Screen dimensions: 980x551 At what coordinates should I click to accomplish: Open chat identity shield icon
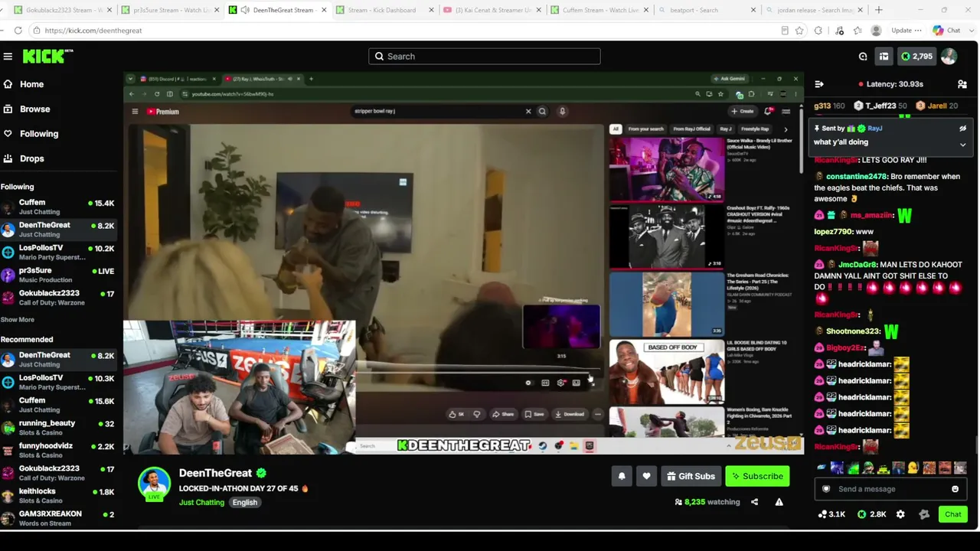click(826, 489)
